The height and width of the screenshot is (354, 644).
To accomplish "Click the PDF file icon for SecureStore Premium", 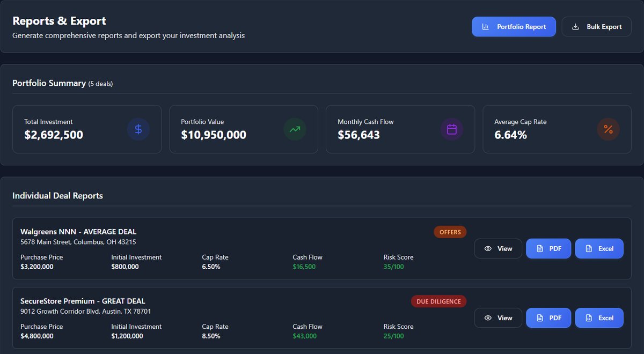I will [538, 318].
